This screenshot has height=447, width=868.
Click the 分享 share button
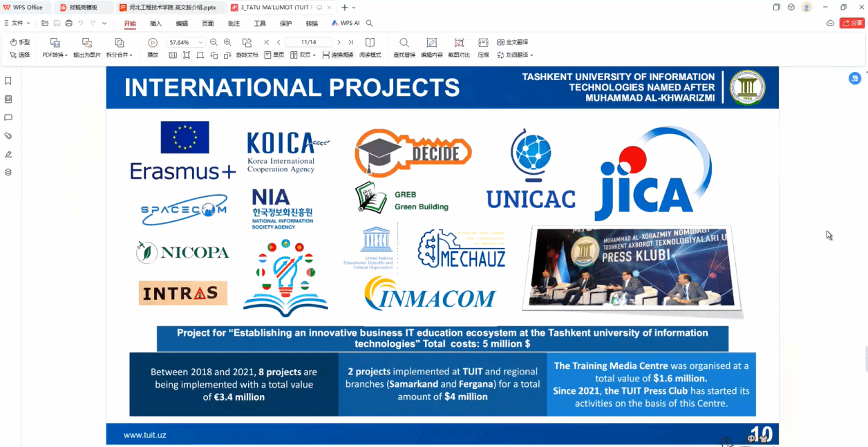[852, 23]
